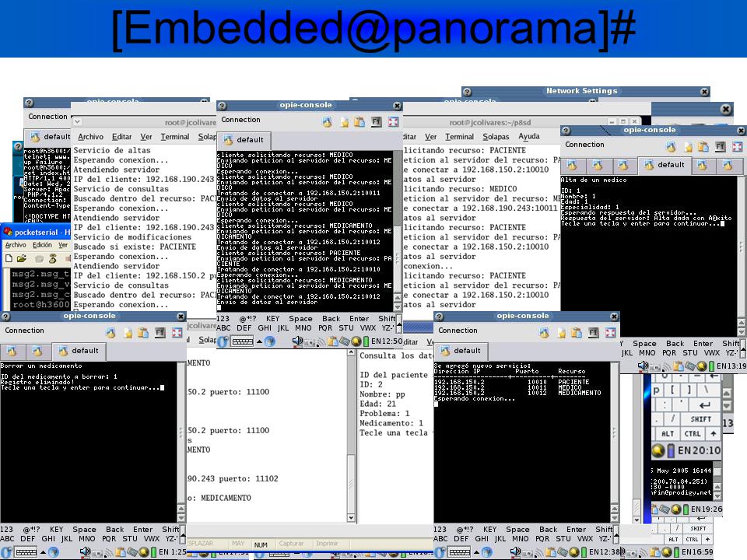Open Editar menu in 'Servicio de altas' terminal
This screenshot has height=560, width=747.
point(121,137)
